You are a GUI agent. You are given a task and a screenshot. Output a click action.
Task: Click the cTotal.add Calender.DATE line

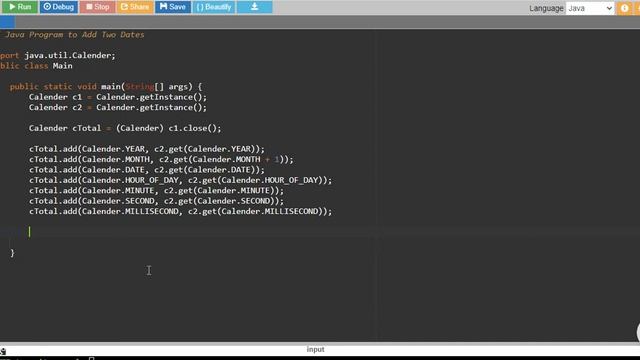[147, 170]
